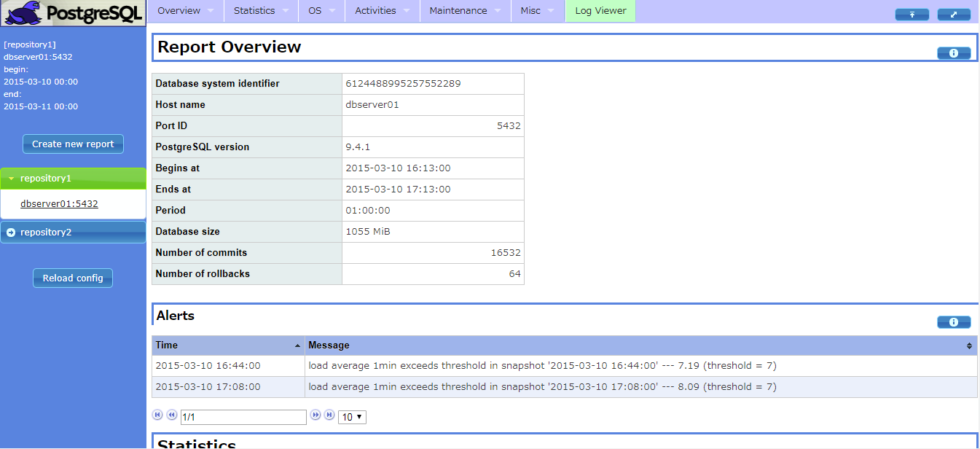The height and width of the screenshot is (449, 980).
Task: Jump to last page of Alerts pager
Action: 329,415
